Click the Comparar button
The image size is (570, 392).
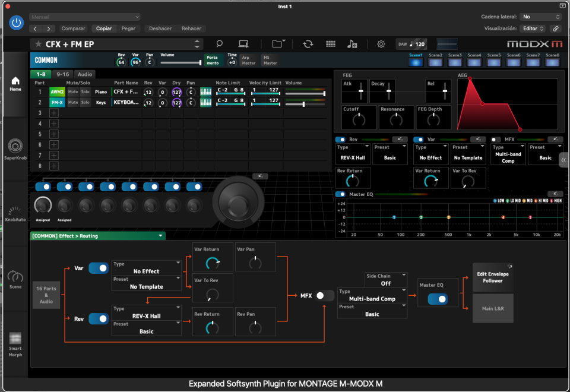point(73,29)
